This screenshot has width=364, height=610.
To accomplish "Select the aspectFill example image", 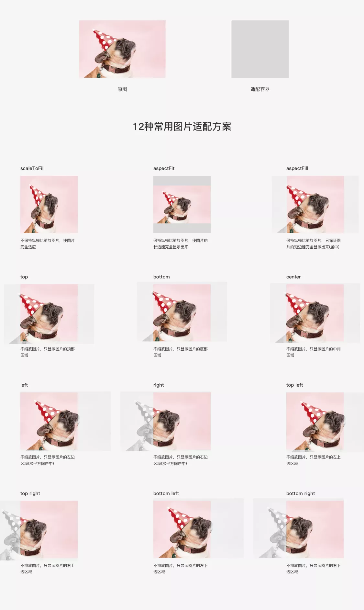I will click(x=315, y=204).
